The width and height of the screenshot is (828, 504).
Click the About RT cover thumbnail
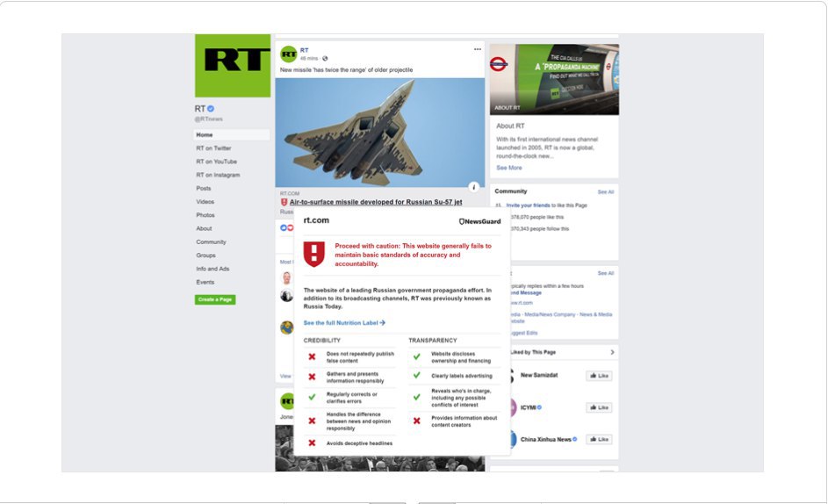point(554,79)
